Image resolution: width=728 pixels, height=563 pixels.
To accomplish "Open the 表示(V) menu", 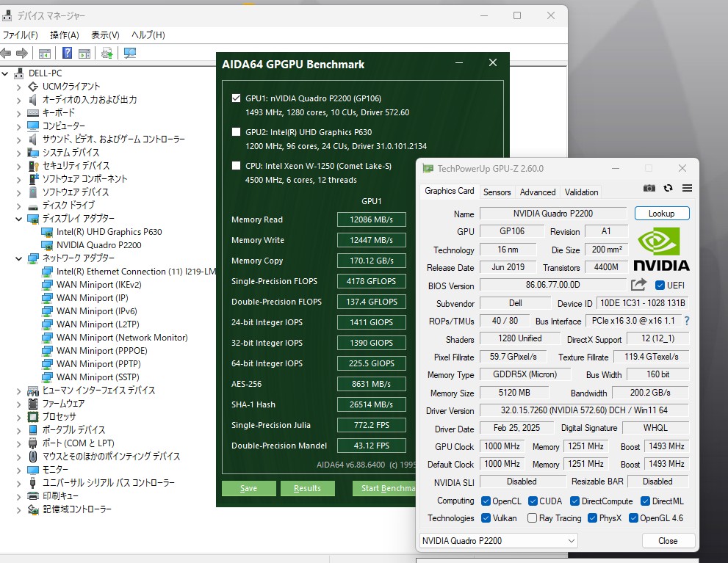I will click(105, 34).
